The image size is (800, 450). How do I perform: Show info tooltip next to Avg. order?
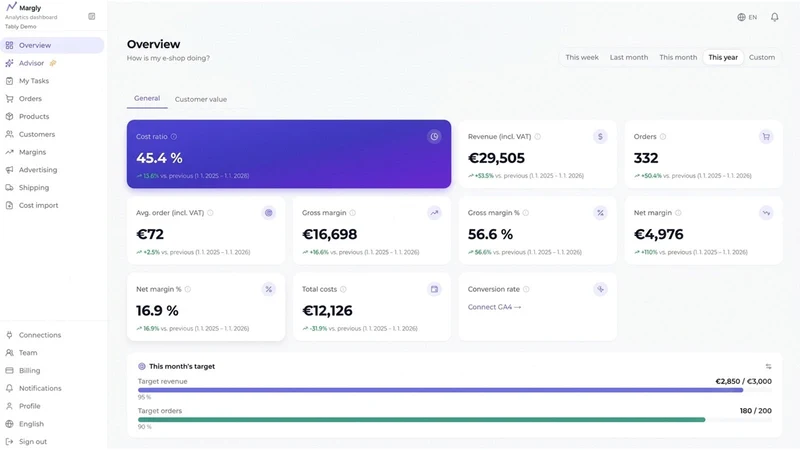click(210, 213)
